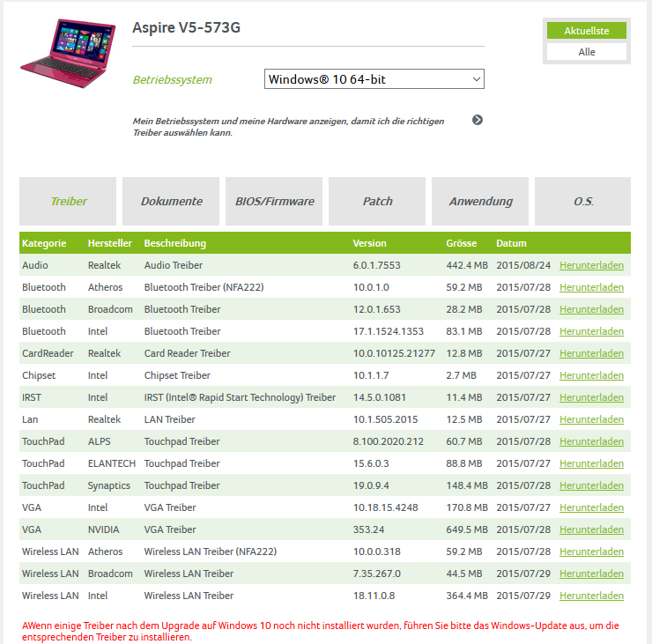Download the Intel Chipset Treiber

[x=591, y=375]
